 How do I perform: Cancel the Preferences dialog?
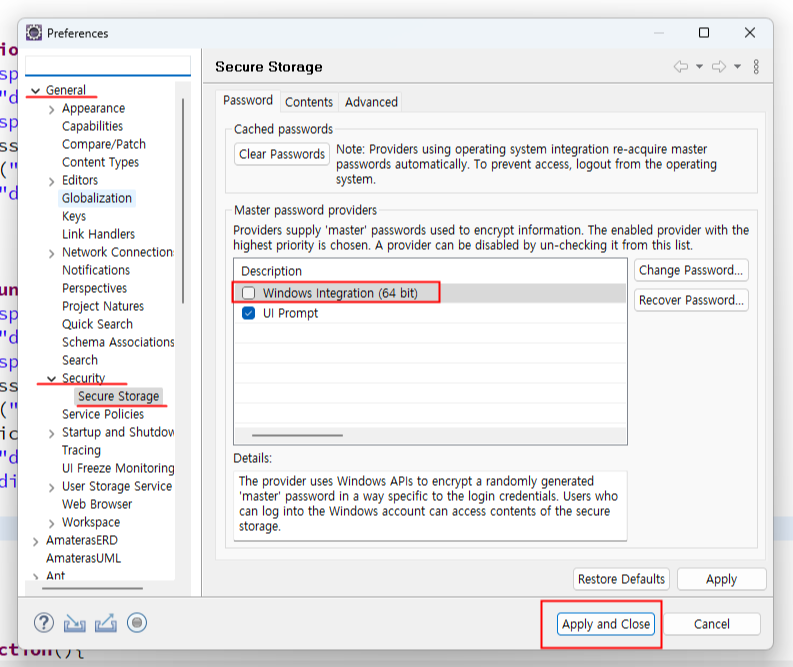point(712,624)
